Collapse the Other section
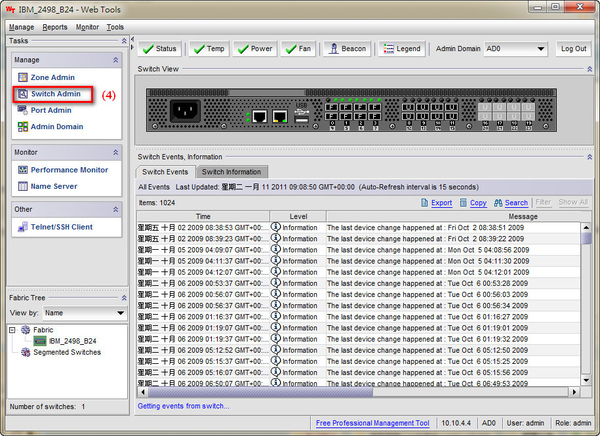600x436 pixels. tap(116, 209)
